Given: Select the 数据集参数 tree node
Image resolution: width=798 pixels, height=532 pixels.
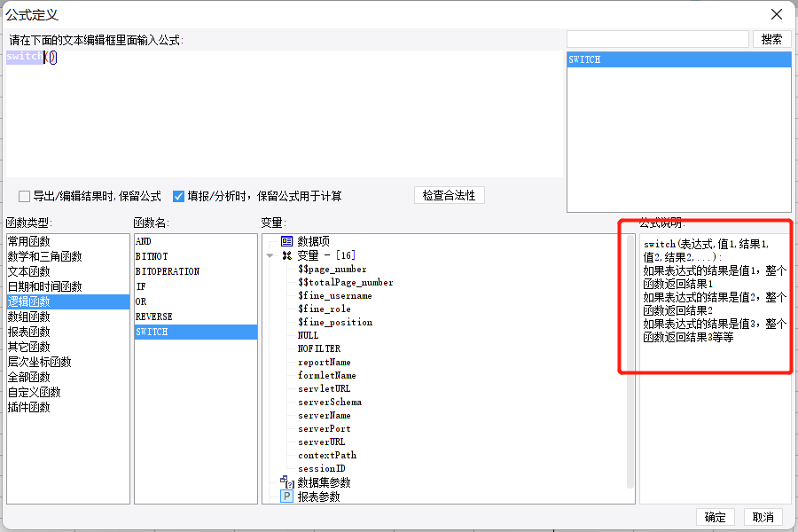Looking at the screenshot, I should (x=325, y=482).
